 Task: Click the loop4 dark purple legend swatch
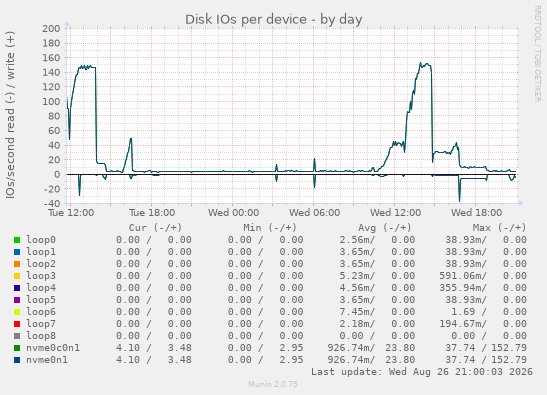(17, 288)
